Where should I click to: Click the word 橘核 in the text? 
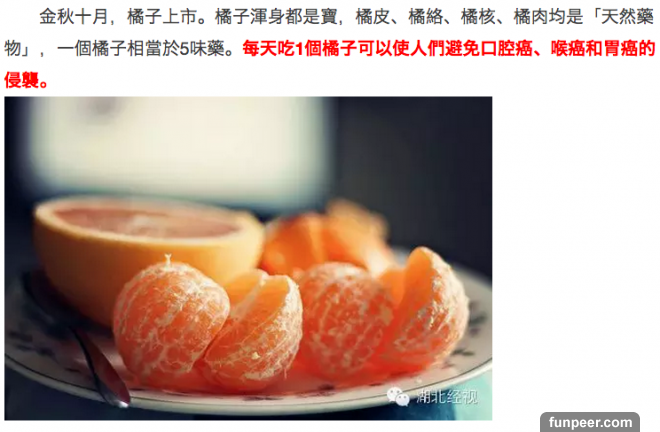coord(478,17)
